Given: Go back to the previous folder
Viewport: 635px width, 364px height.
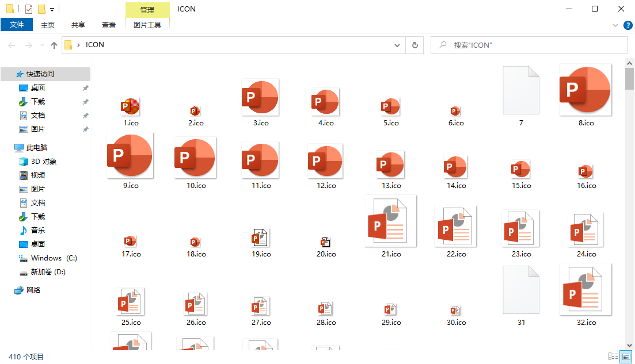Looking at the screenshot, I should point(12,45).
